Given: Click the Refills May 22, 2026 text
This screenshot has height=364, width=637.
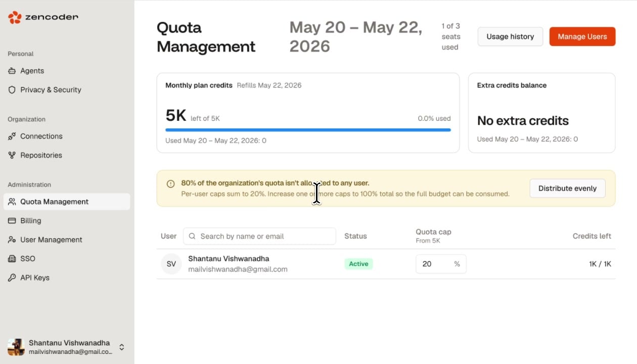Looking at the screenshot, I should pos(269,85).
